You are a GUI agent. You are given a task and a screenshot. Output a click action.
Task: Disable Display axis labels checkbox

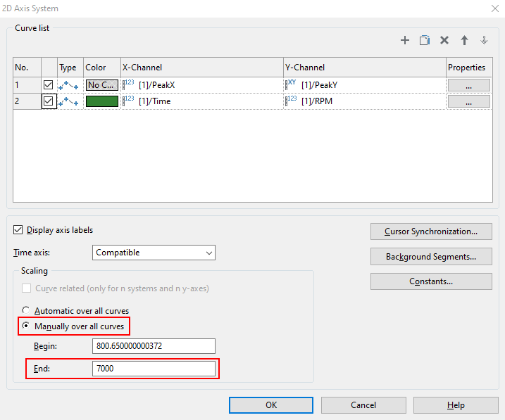coord(18,230)
